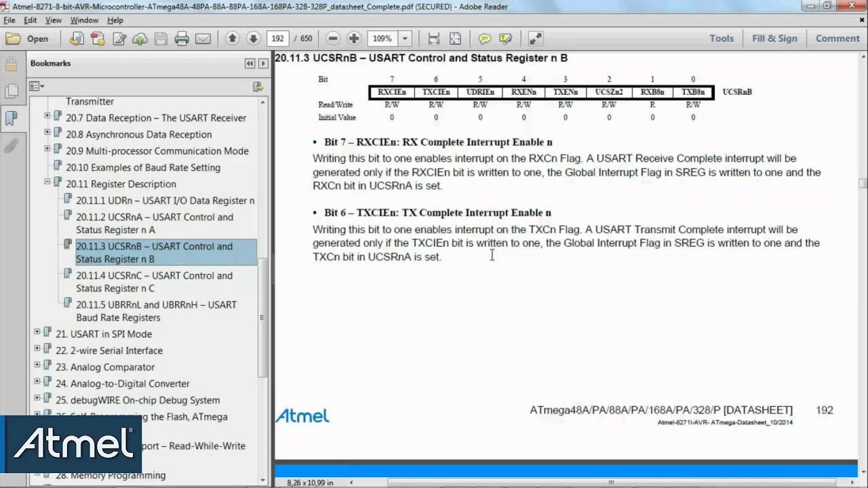Click the 109% zoom value field
868x488 pixels.
382,39
